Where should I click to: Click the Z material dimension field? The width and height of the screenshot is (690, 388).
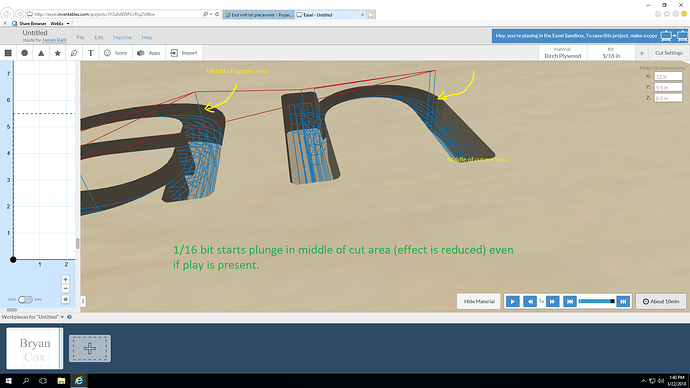pos(668,98)
